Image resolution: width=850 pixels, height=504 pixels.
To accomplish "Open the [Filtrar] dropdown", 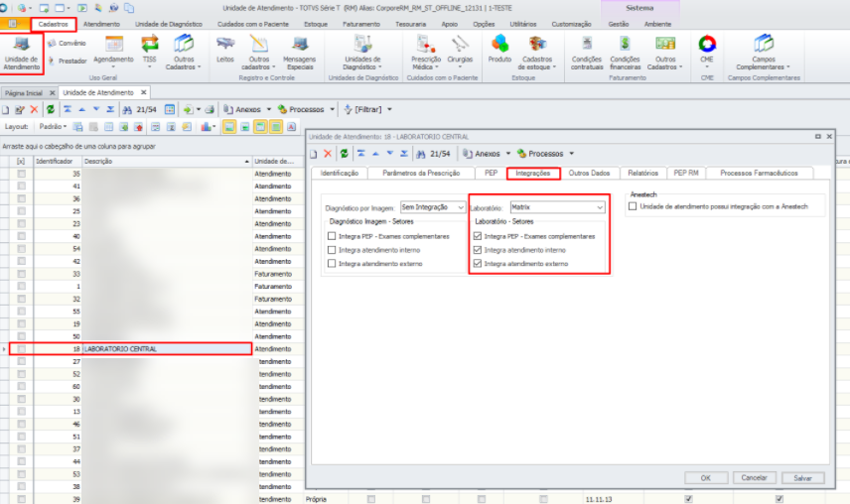I will point(389,109).
